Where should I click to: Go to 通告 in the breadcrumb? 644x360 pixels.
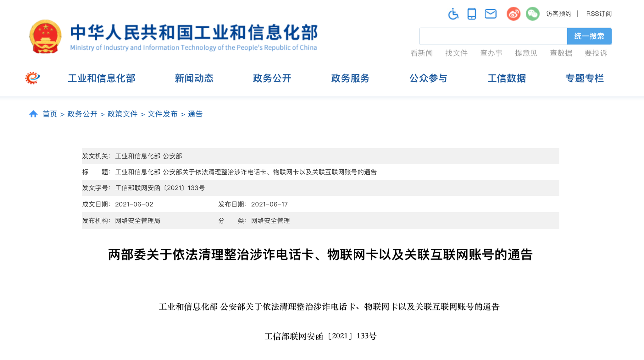click(x=195, y=114)
